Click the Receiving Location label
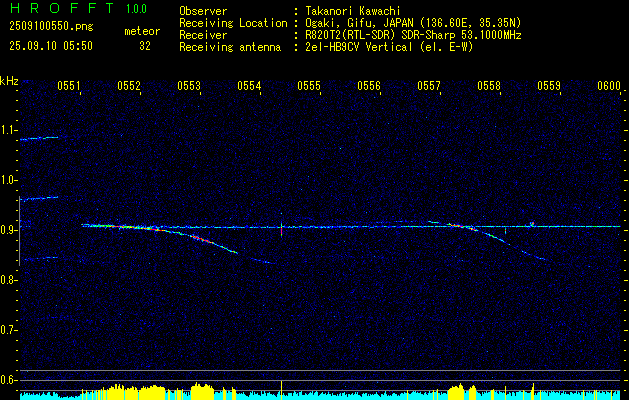Screen dimensions: 629x400 [233, 23]
